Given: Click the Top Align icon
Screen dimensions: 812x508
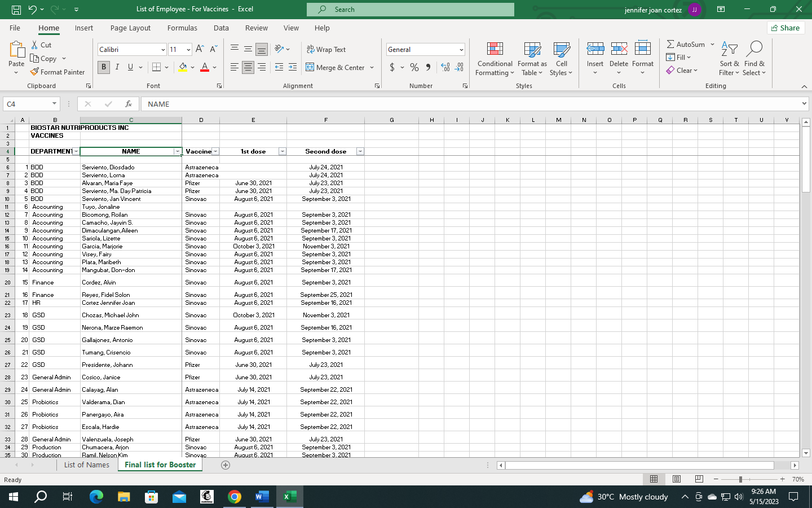Looking at the screenshot, I should point(235,49).
